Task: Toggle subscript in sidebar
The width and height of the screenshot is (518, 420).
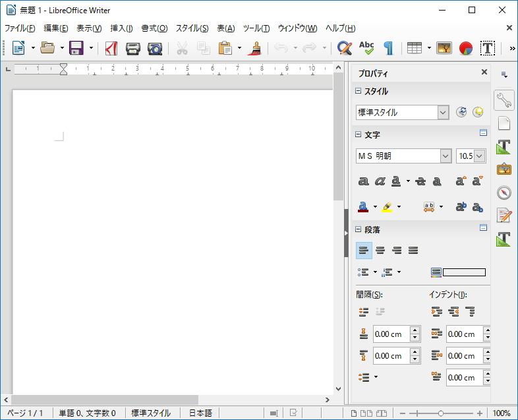Action: (x=478, y=207)
